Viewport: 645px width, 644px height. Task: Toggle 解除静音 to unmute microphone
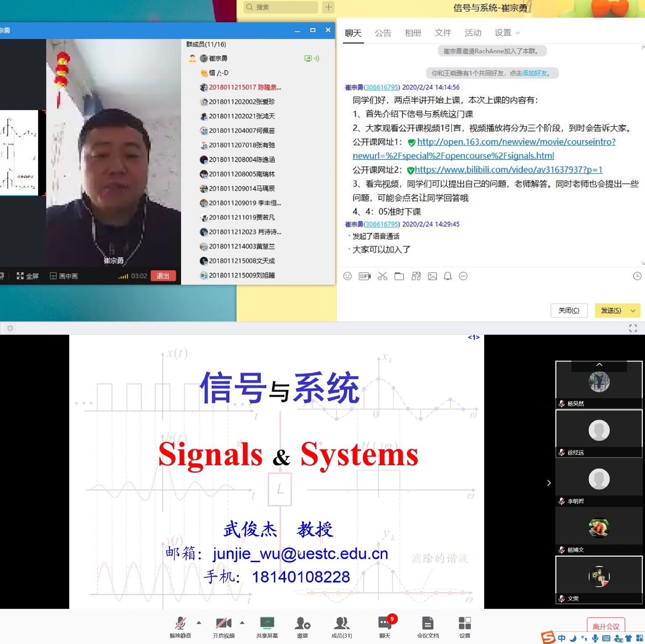point(180,623)
